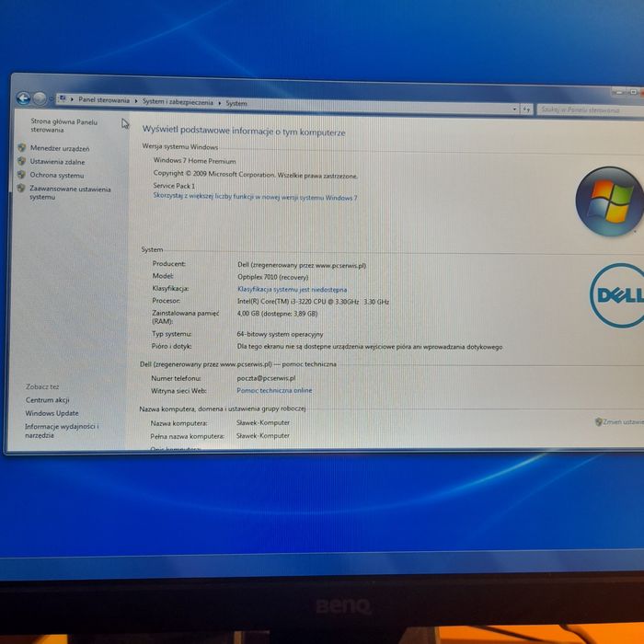Viewport: 644px width, 644px height.
Task: Click shield icon beside Ochrona systemu
Action: click(21, 175)
